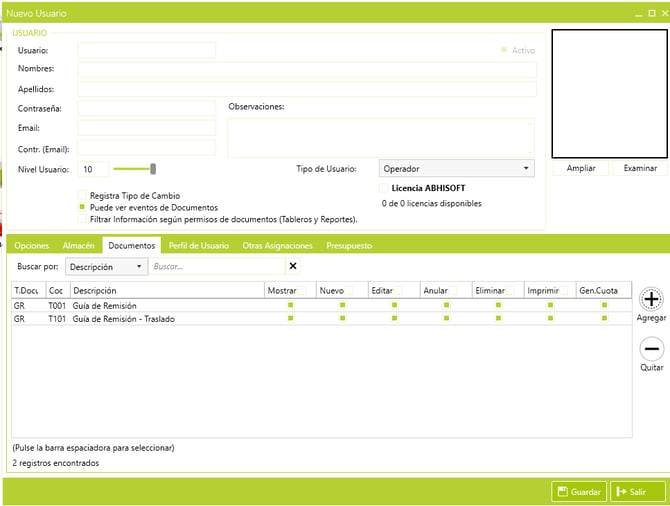Click the Agregar plus icon
This screenshot has height=506, width=670.
(x=651, y=299)
